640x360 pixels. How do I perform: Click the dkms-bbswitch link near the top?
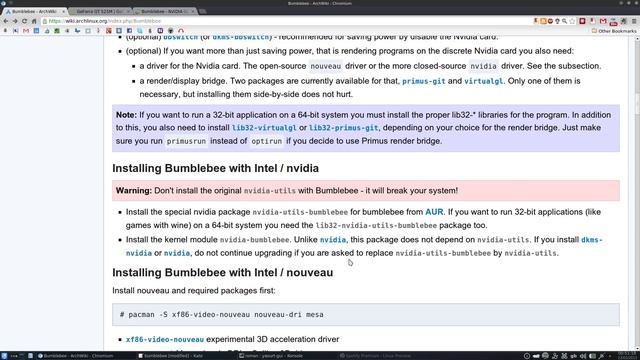click(241, 37)
